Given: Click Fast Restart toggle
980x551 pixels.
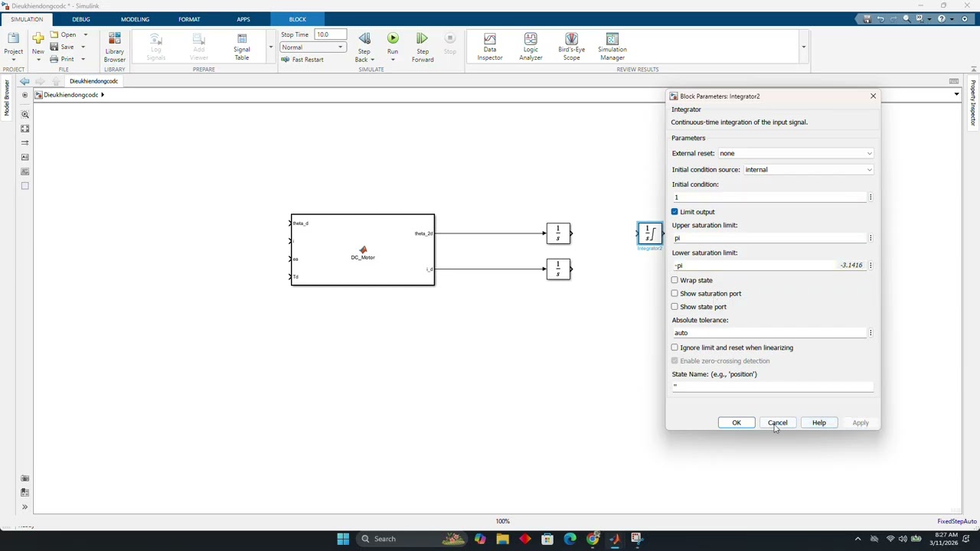Looking at the screenshot, I should coord(302,60).
